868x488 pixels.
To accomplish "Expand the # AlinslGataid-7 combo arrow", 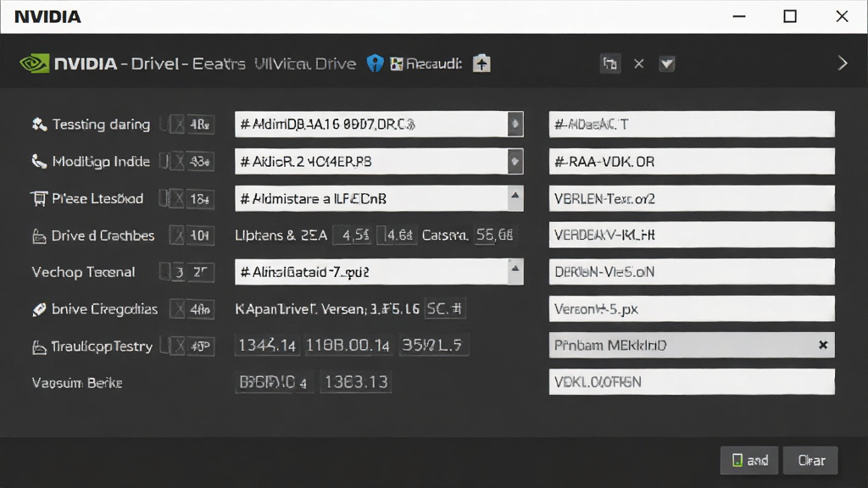I will pyautogui.click(x=515, y=271).
